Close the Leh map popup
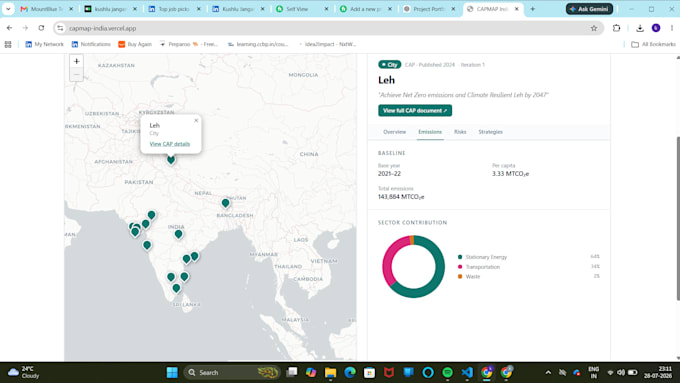This screenshot has height=383, width=680. [x=196, y=121]
